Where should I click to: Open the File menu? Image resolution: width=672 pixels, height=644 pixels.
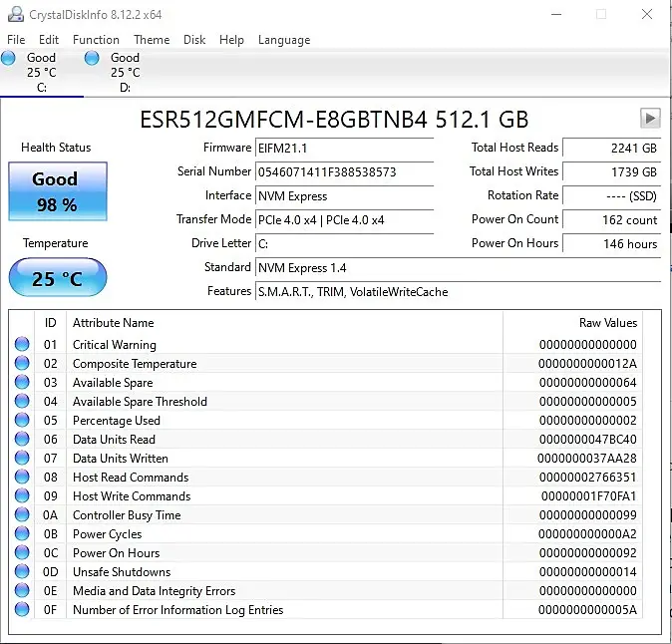pos(16,40)
